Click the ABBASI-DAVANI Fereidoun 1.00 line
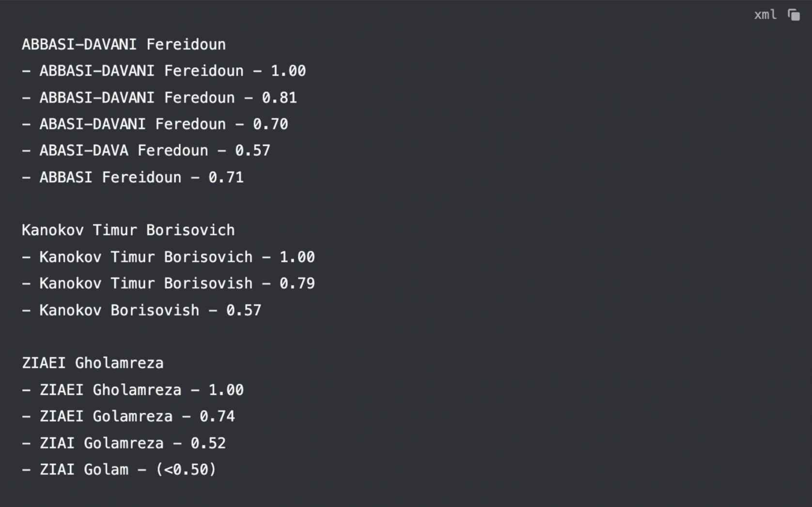Image resolution: width=812 pixels, height=507 pixels. point(164,71)
